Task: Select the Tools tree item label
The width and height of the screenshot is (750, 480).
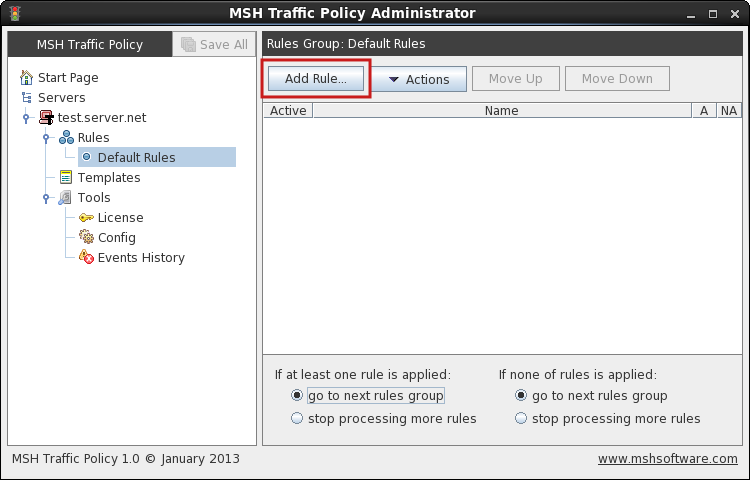Action: pyautogui.click(x=94, y=197)
